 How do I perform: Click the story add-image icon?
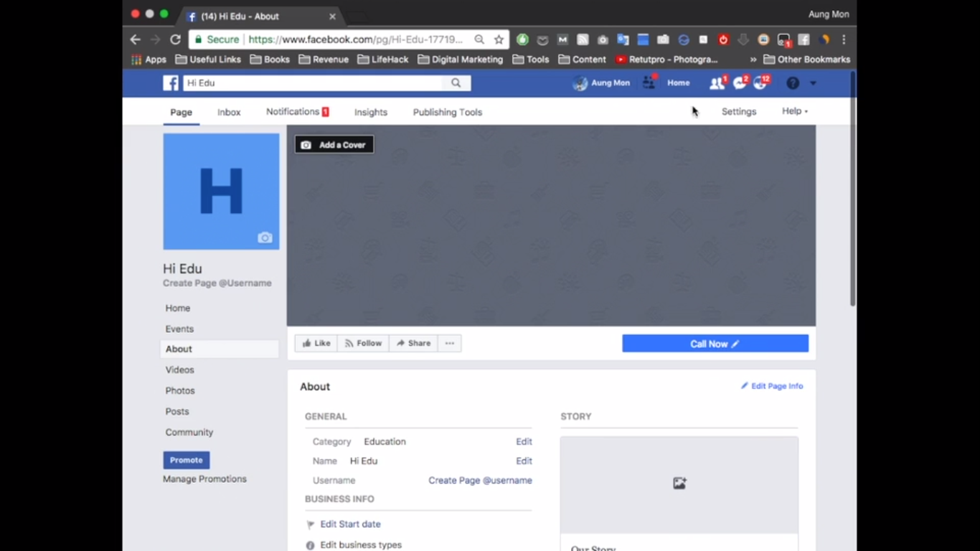click(679, 484)
